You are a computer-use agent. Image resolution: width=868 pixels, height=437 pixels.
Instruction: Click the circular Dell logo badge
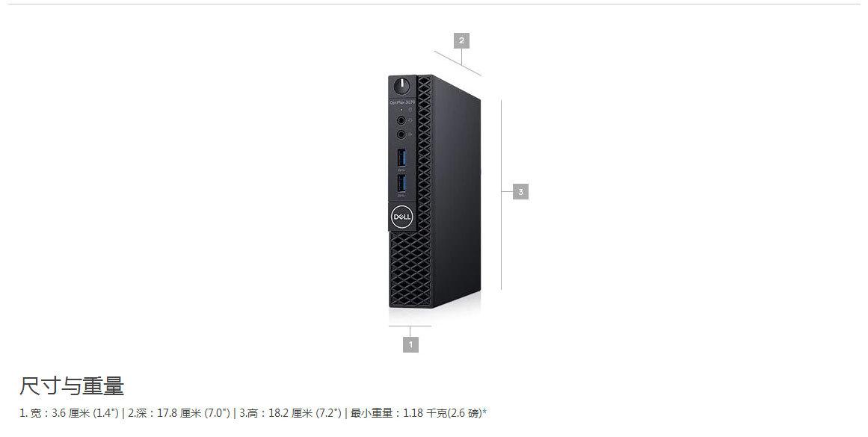402,217
